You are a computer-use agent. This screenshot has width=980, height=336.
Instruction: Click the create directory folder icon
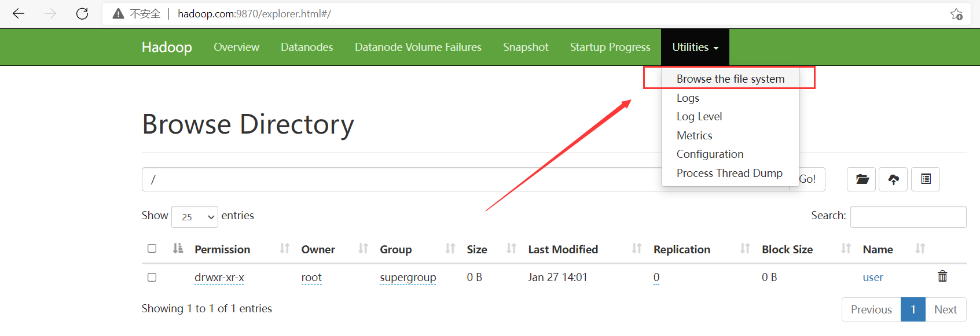coord(861,179)
